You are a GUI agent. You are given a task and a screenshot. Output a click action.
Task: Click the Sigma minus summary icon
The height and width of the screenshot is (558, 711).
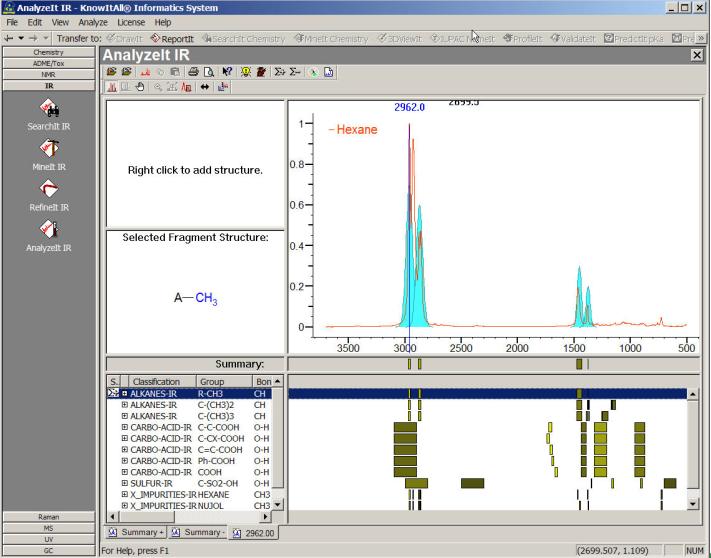[295, 72]
